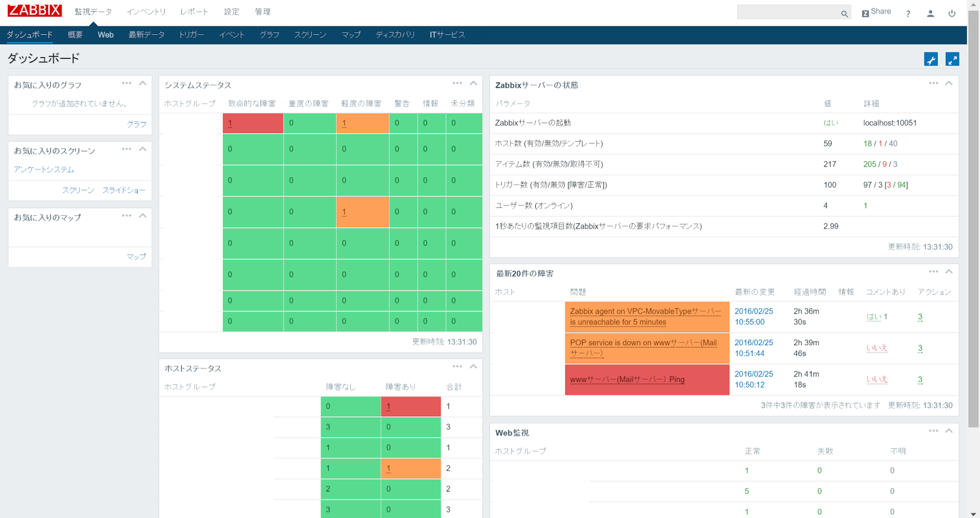This screenshot has height=518, width=980.
Task: Open the Zabbix agent unreachable problem link
Action: [646, 316]
